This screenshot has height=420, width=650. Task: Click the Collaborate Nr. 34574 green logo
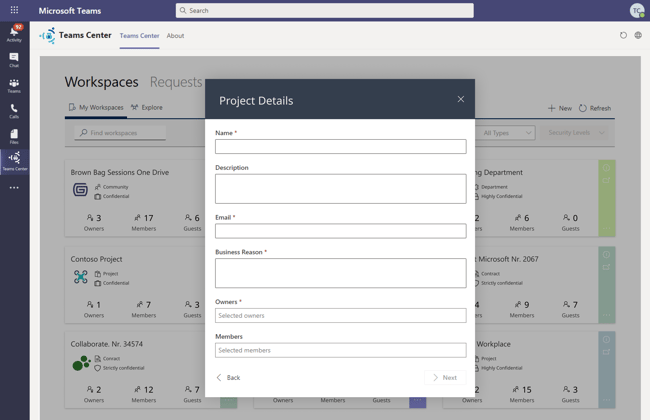(81, 363)
